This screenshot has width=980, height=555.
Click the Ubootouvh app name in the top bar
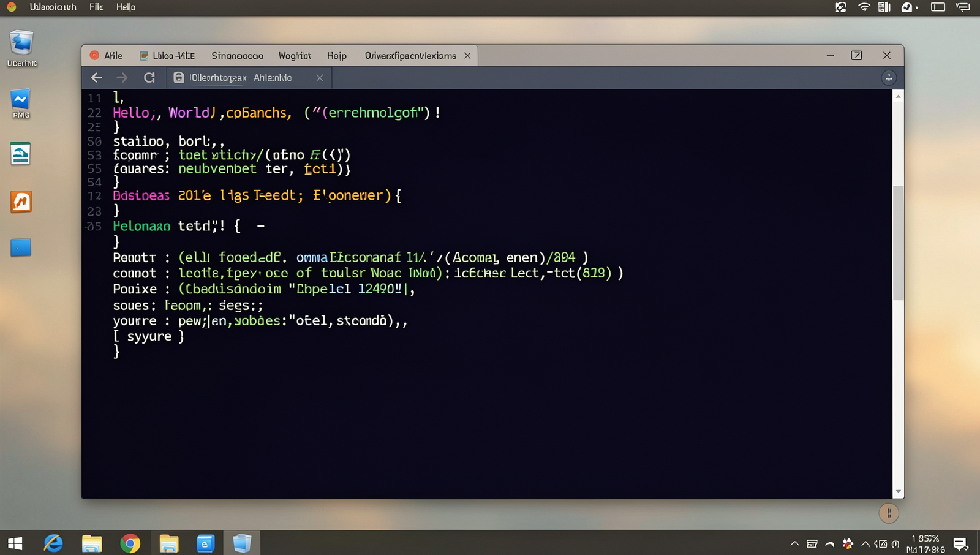(53, 7)
